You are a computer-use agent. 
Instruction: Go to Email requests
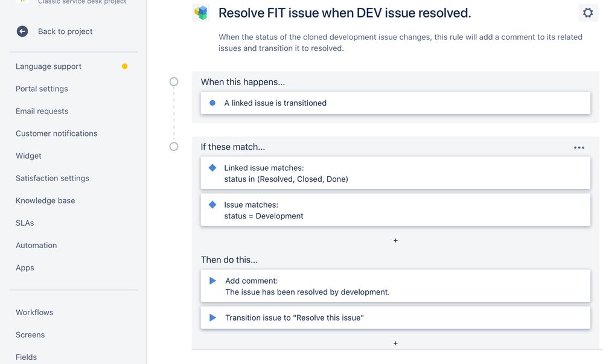tap(42, 111)
